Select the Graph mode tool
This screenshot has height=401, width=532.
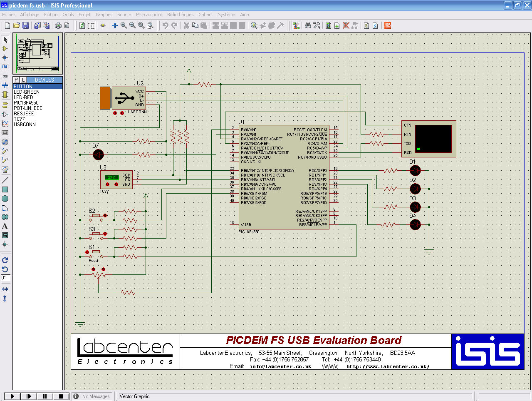(x=5, y=123)
